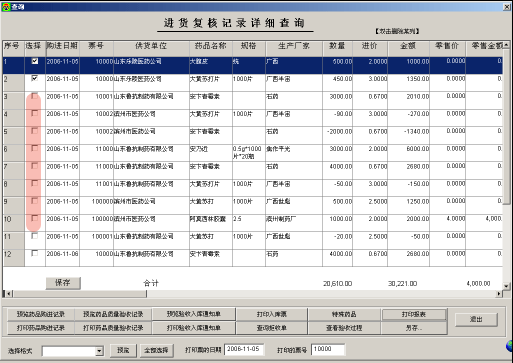Tick the 选择 checkbox in row 5
The image size is (513, 363).
[x=35, y=131]
